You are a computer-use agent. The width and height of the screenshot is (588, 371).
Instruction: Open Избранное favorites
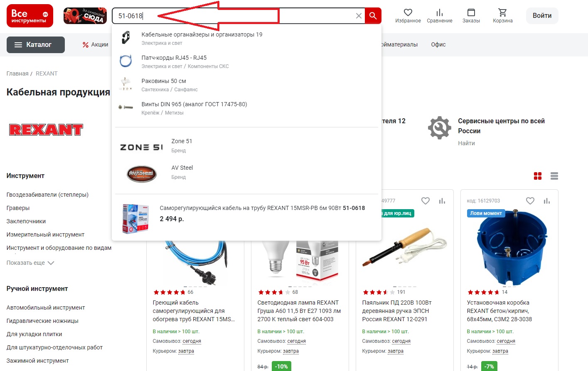tap(408, 16)
